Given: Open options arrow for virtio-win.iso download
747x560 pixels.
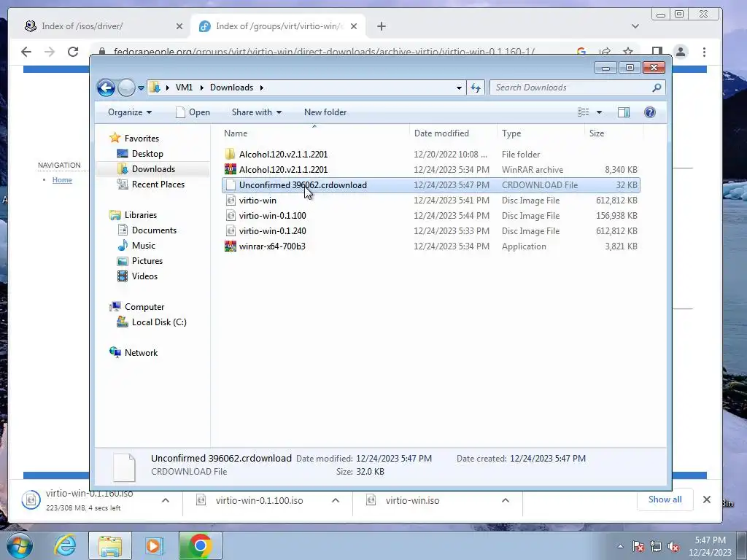Looking at the screenshot, I should click(x=506, y=500).
